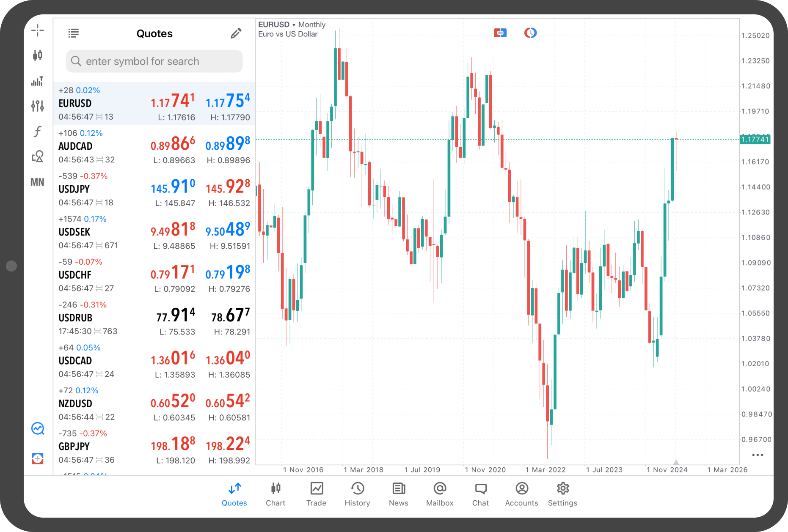Edit quotes list with pencil icon
This screenshot has width=788, height=532.
[236, 33]
